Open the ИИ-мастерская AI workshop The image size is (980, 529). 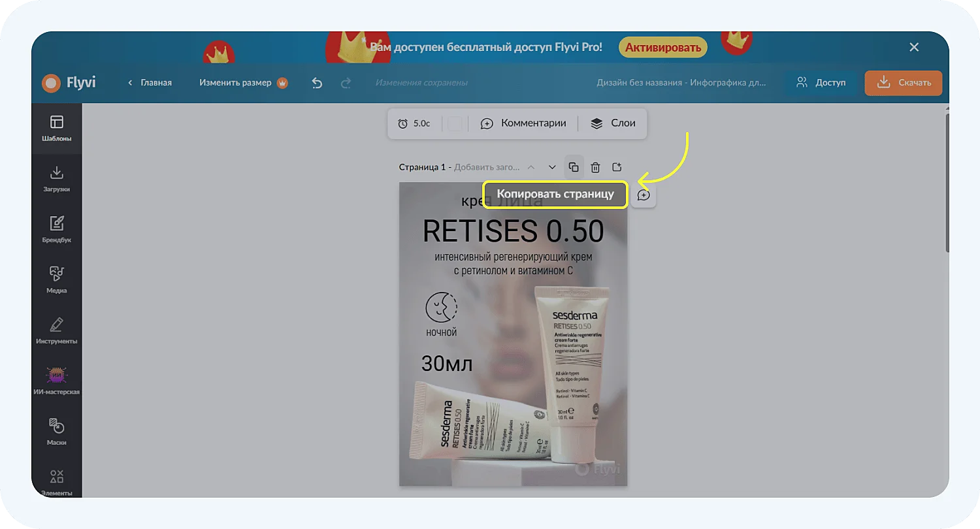[x=57, y=381]
